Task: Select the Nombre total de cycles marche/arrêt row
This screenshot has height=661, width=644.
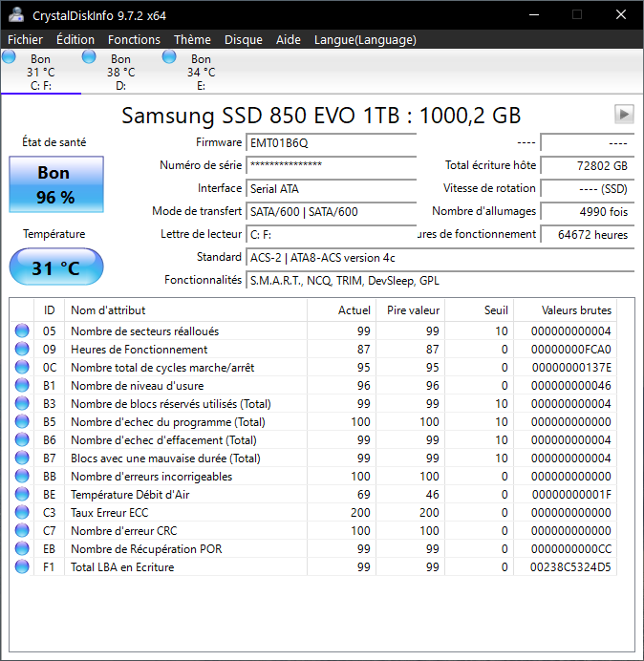Action: (x=313, y=367)
